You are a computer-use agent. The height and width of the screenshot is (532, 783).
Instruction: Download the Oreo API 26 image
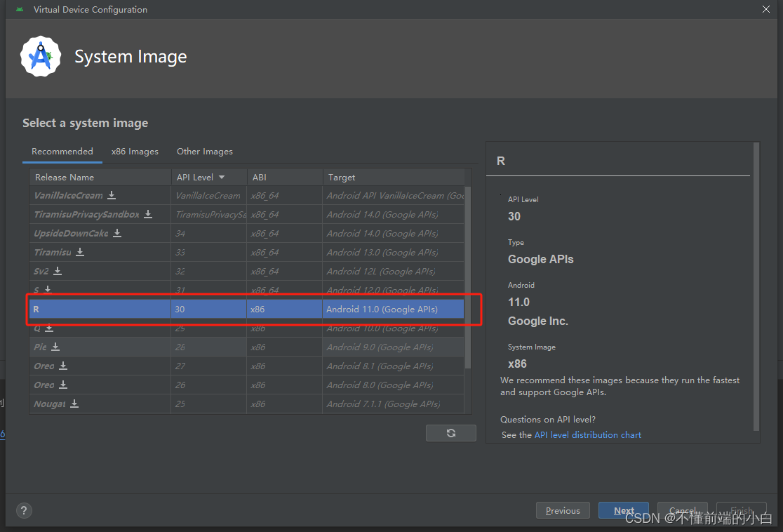click(63, 385)
